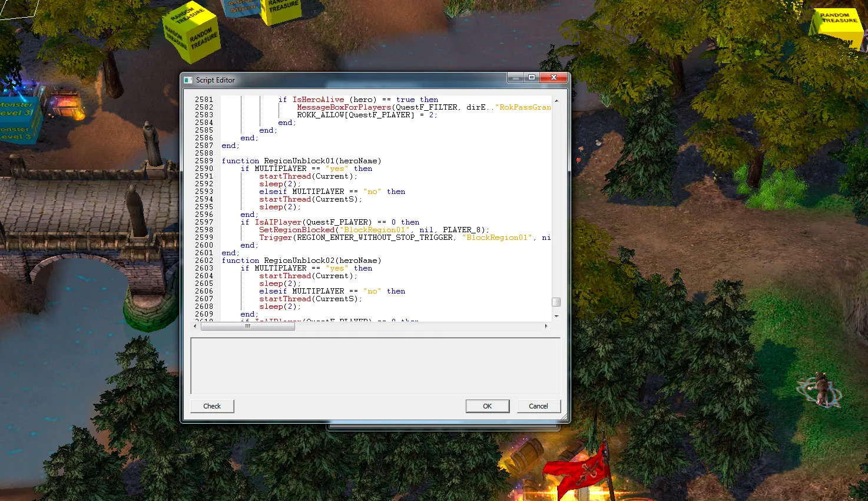Click "function RegionUnblock01(heroName)" on line 2589

coord(302,161)
